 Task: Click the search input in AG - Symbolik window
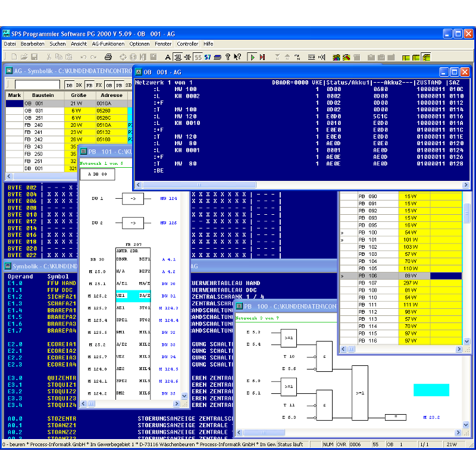coord(37,84)
